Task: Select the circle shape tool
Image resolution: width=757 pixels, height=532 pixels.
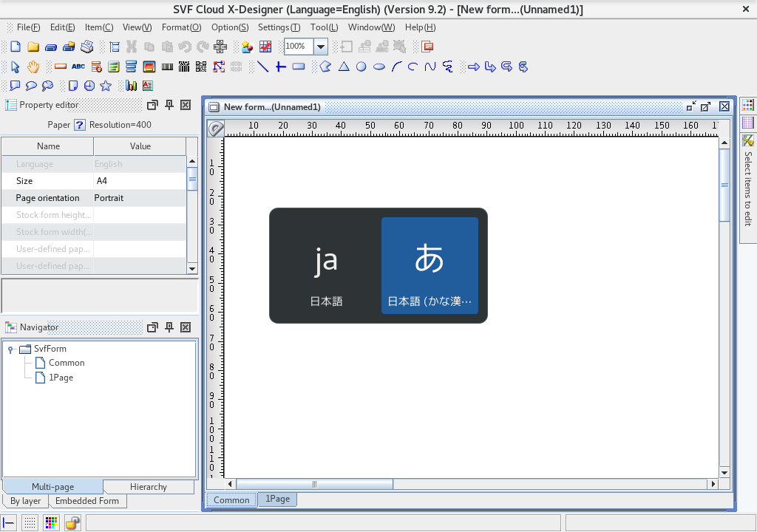Action: [361, 66]
